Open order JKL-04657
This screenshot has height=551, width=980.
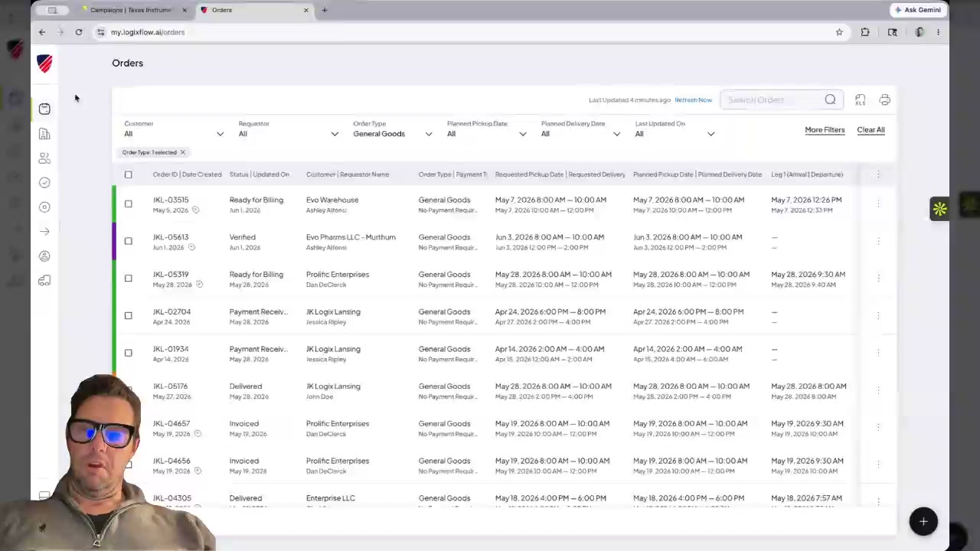[x=171, y=423]
